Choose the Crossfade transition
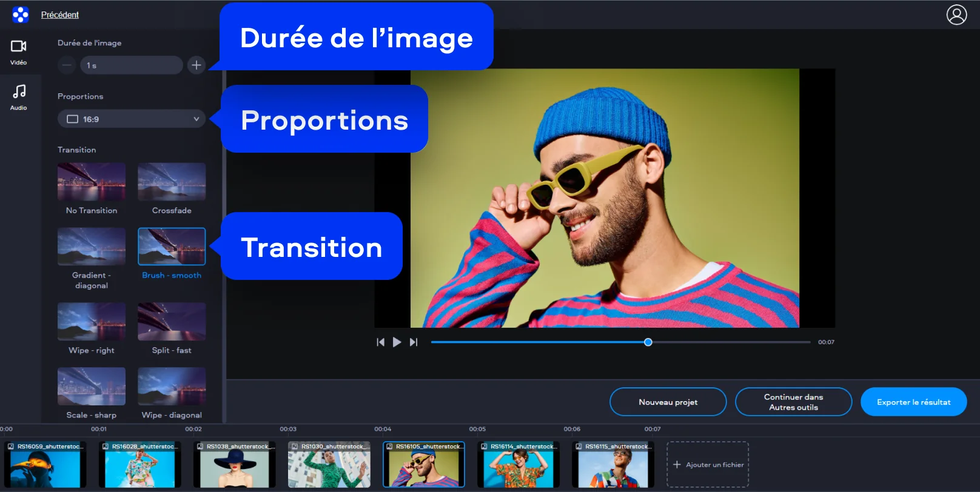 pos(172,182)
